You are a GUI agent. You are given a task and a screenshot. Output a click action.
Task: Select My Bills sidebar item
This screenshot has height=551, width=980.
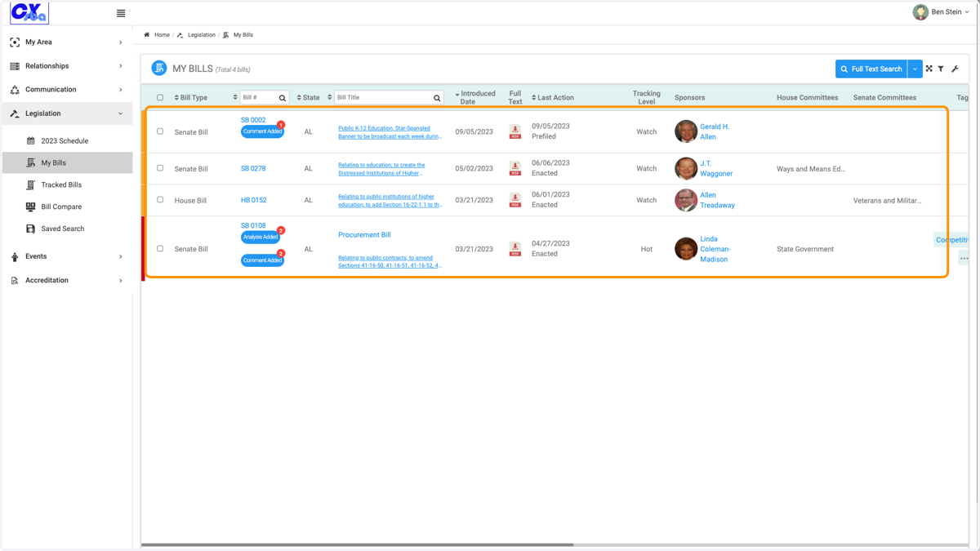click(x=67, y=162)
